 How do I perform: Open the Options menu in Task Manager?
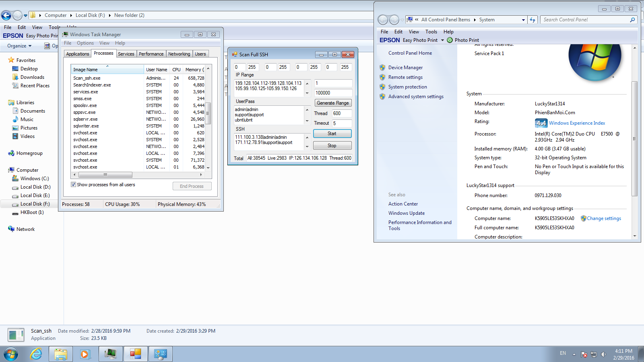(x=85, y=43)
